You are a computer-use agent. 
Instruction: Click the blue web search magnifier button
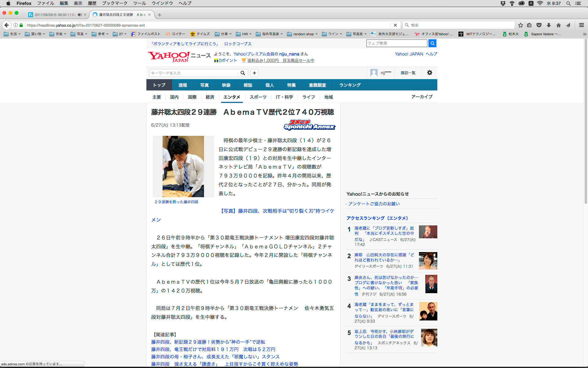coord(432,43)
